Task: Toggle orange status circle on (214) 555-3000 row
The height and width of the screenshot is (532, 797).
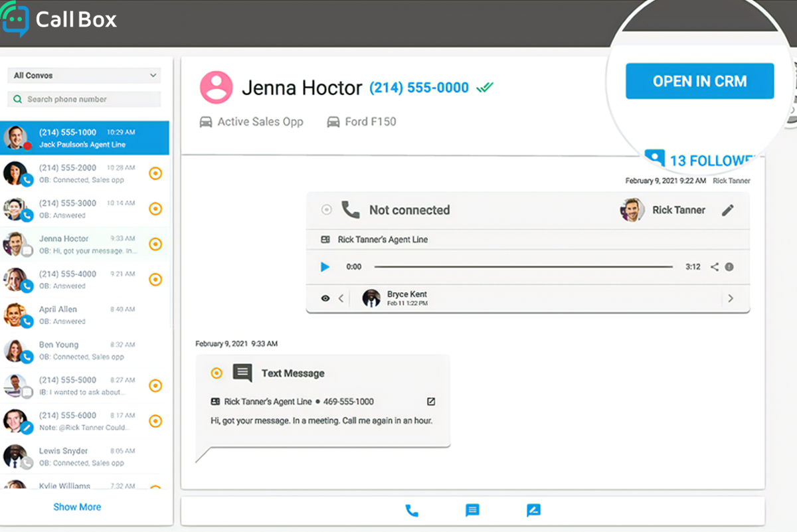Action: click(155, 209)
